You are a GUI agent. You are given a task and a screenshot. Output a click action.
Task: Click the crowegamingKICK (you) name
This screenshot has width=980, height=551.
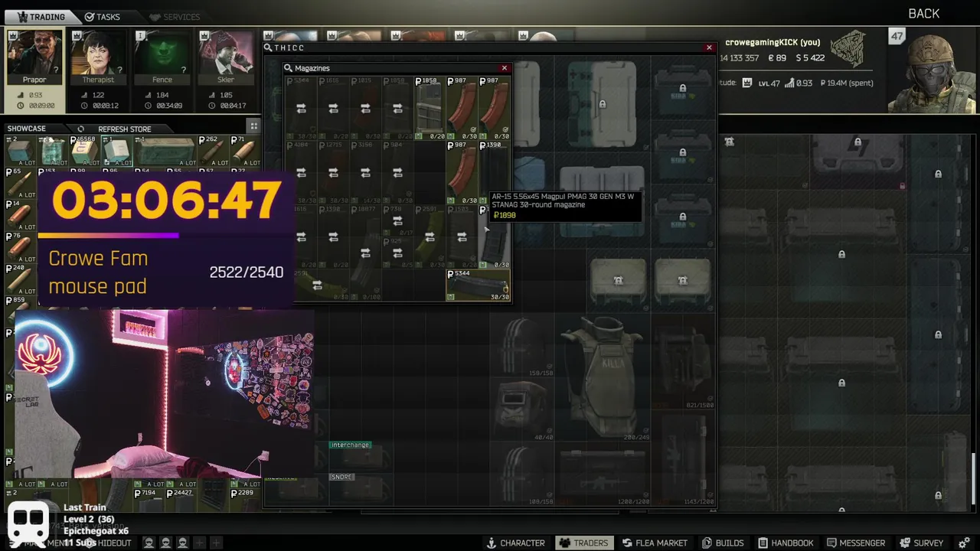click(773, 42)
